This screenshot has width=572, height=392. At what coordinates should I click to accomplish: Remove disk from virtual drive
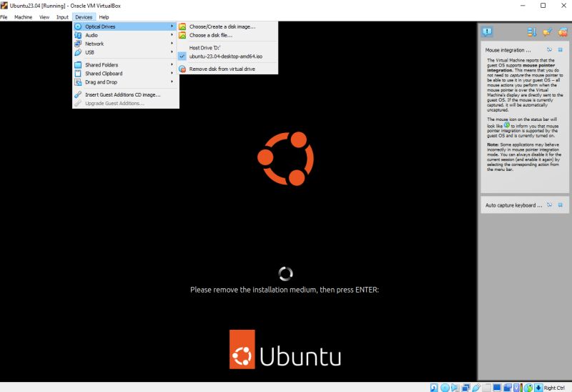point(227,69)
